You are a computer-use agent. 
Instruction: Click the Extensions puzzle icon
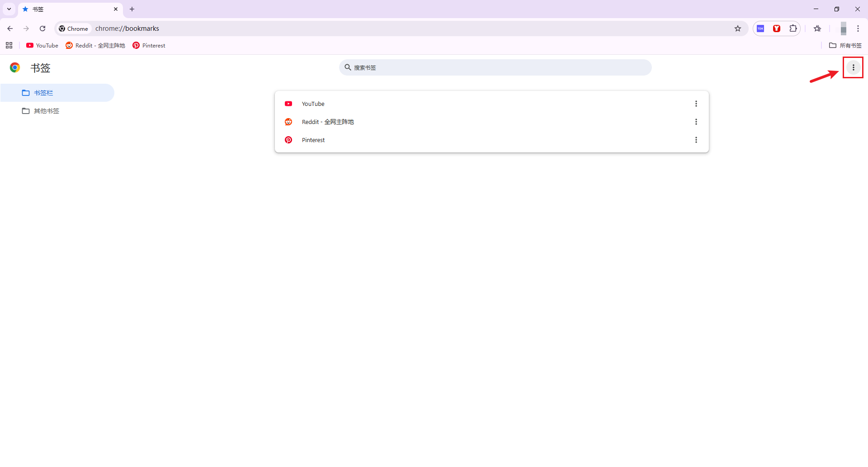pyautogui.click(x=793, y=29)
